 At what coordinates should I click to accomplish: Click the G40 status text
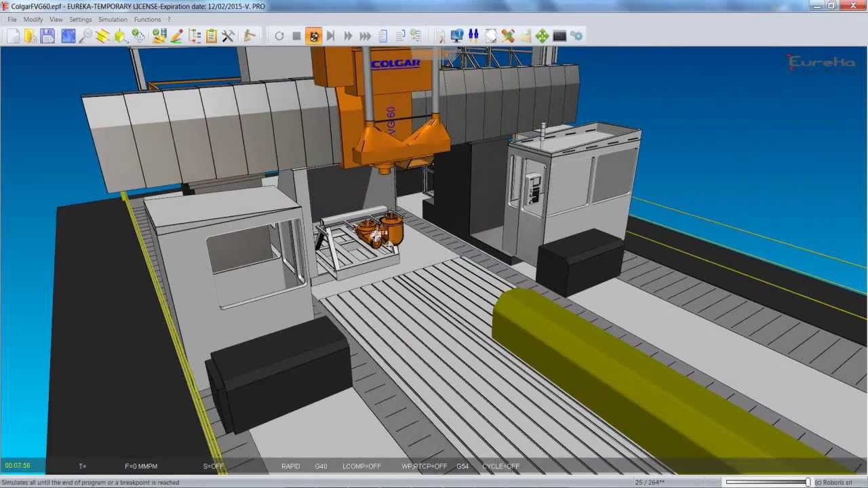pyautogui.click(x=321, y=466)
